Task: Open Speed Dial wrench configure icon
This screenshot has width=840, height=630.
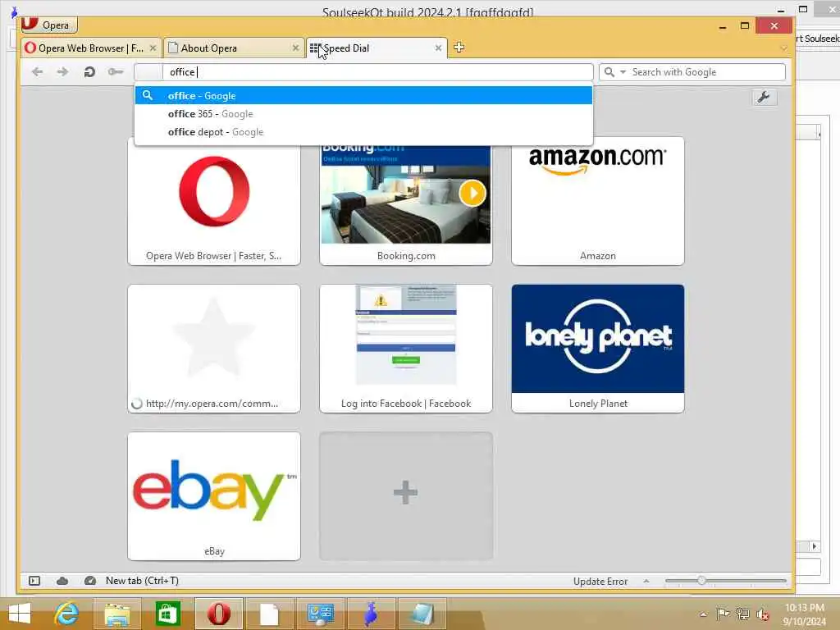Action: point(764,97)
